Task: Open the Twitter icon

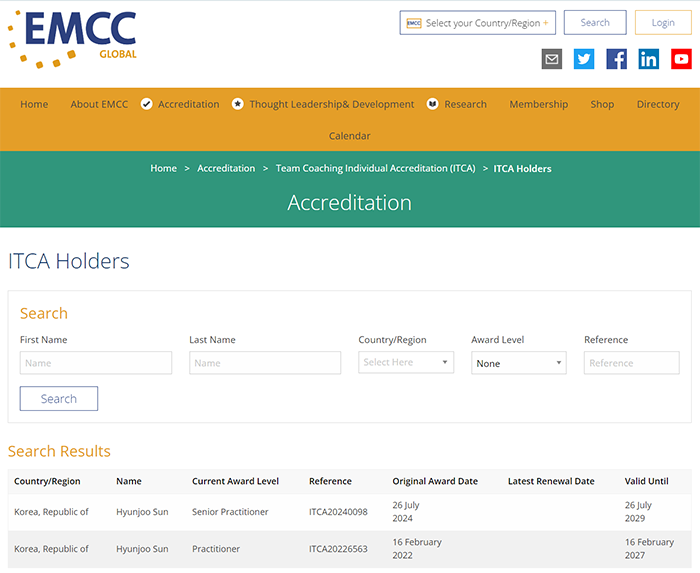Action: [584, 59]
